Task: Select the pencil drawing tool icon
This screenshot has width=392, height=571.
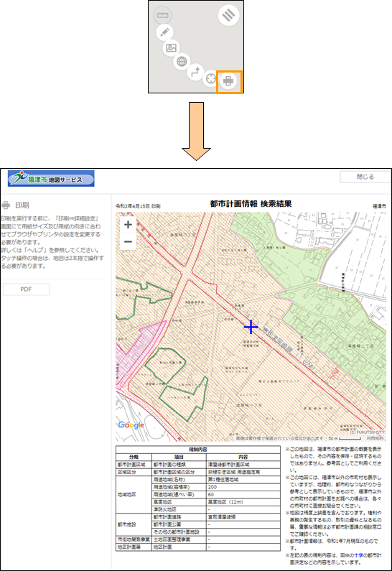Action: point(164,32)
